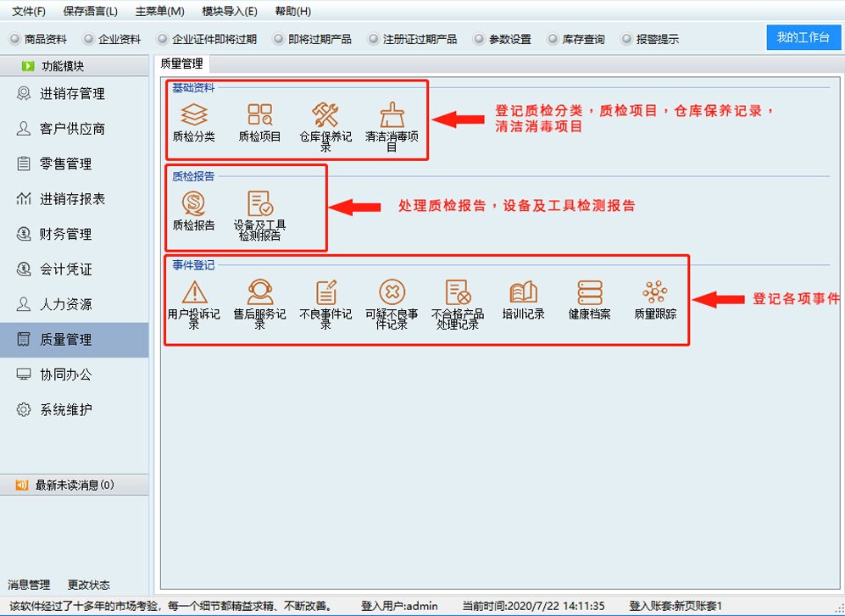Viewport: 845px width, 616px height.
Task: Switch to the 质量管理 tab
Action: coord(181,64)
